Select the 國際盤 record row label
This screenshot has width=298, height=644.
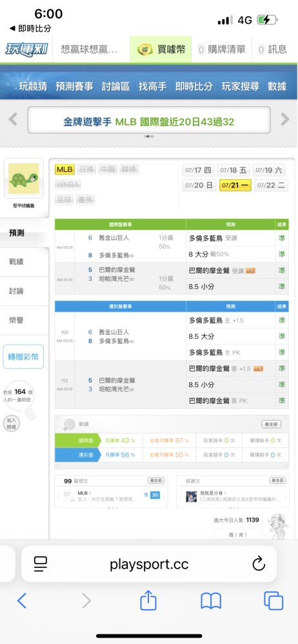77,440
